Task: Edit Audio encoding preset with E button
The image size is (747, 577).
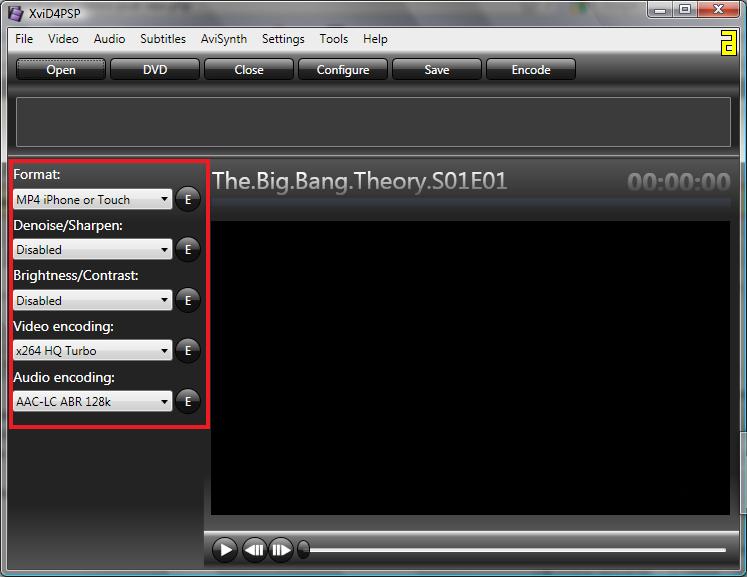Action: click(x=188, y=401)
